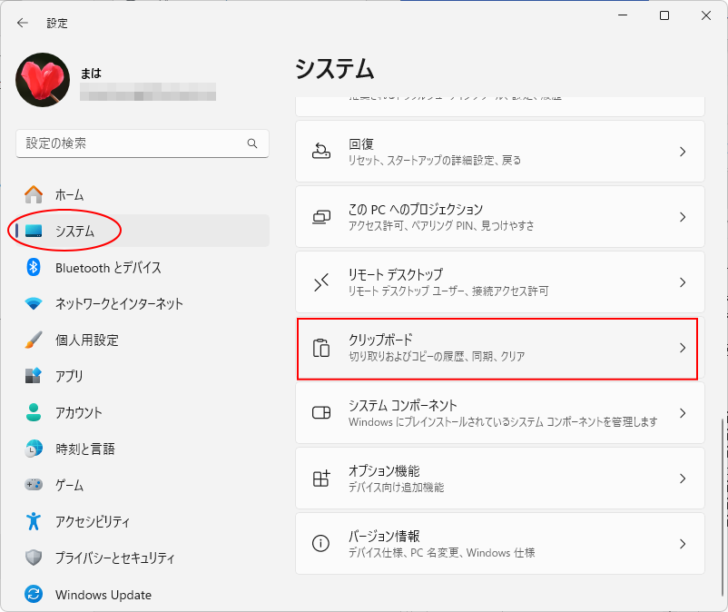Click the 個人用設定 paintbrush icon
728x612 pixels.
[x=33, y=340]
